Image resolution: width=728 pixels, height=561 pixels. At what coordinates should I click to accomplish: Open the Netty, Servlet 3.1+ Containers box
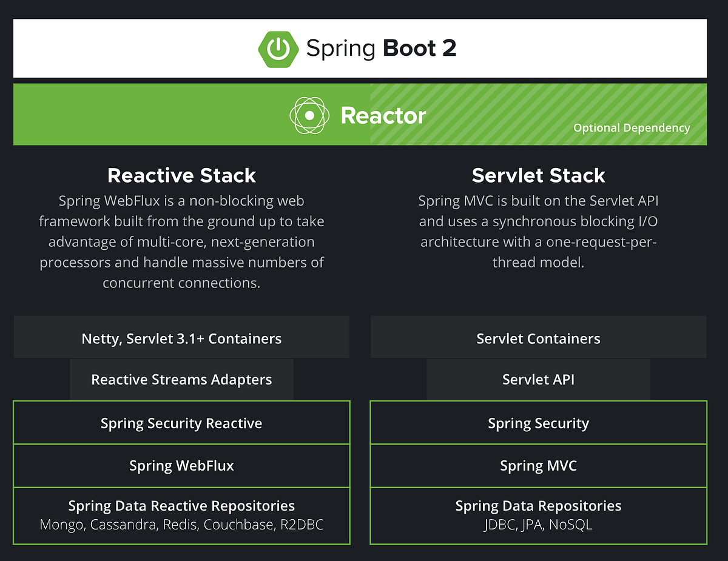point(181,338)
